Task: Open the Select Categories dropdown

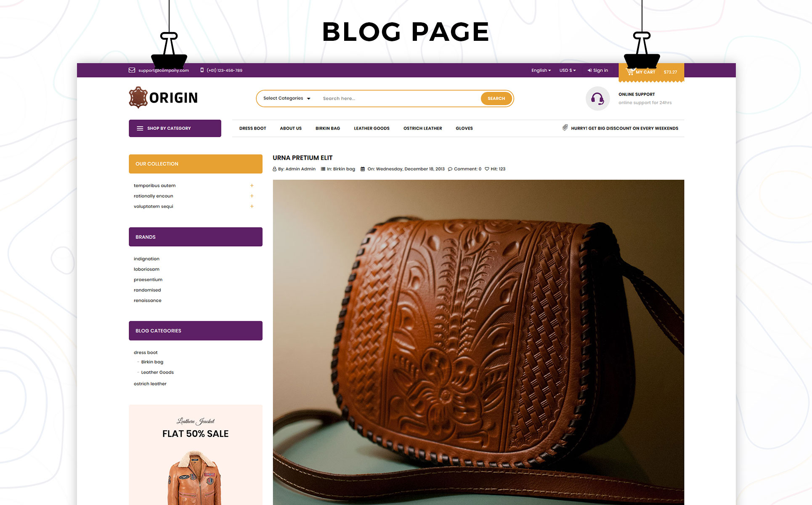Action: pyautogui.click(x=287, y=98)
